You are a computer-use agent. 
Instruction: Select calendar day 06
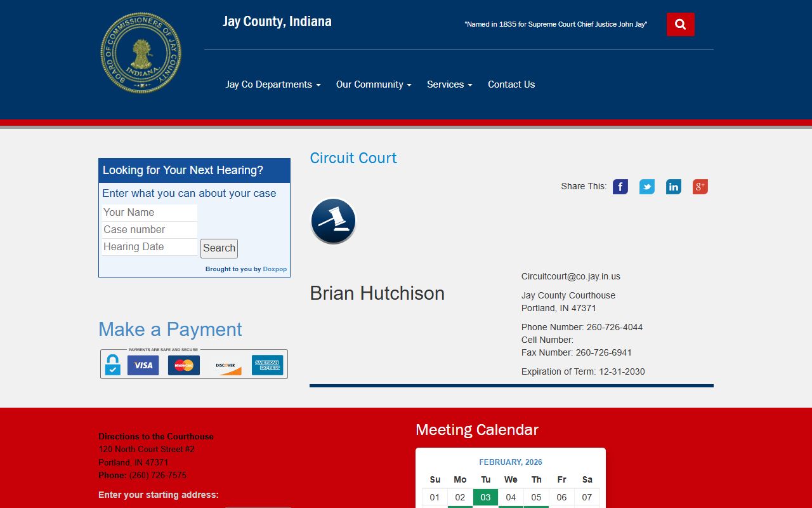click(x=561, y=497)
